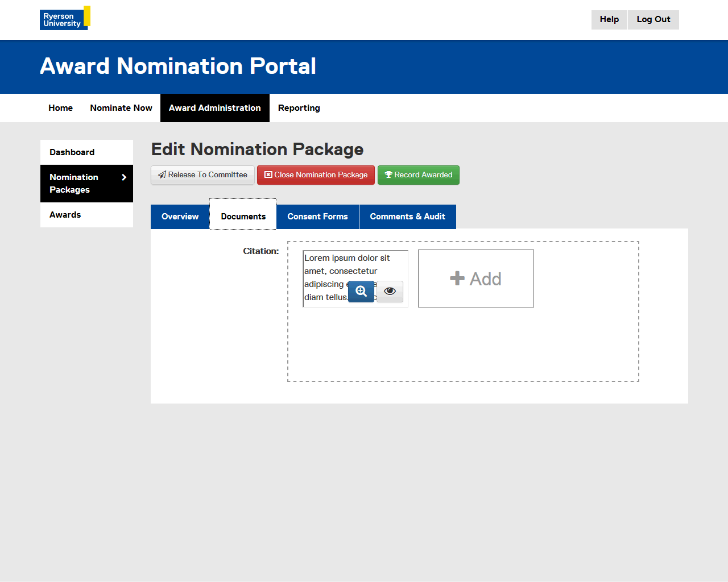Screen dimensions: 728x582
Task: Click the Ryerson University logo
Action: [x=65, y=18]
